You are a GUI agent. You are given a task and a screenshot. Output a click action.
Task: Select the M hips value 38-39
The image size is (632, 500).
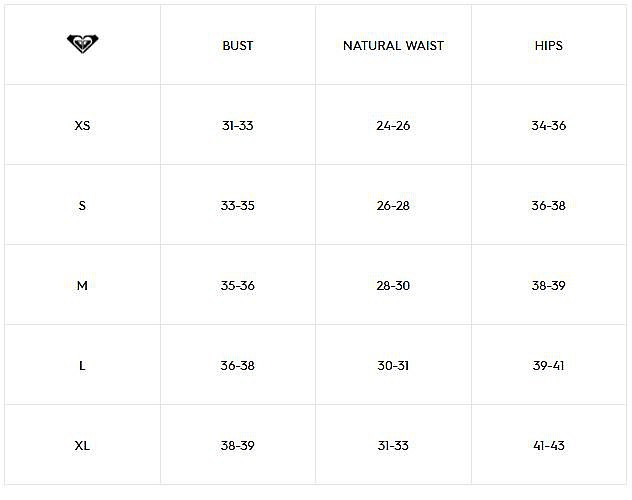pos(549,286)
